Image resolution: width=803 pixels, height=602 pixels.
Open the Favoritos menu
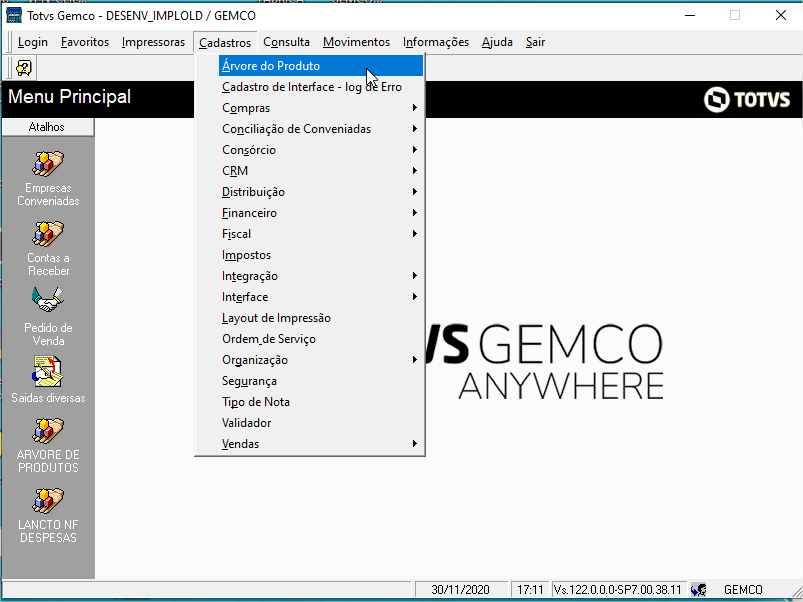[85, 42]
